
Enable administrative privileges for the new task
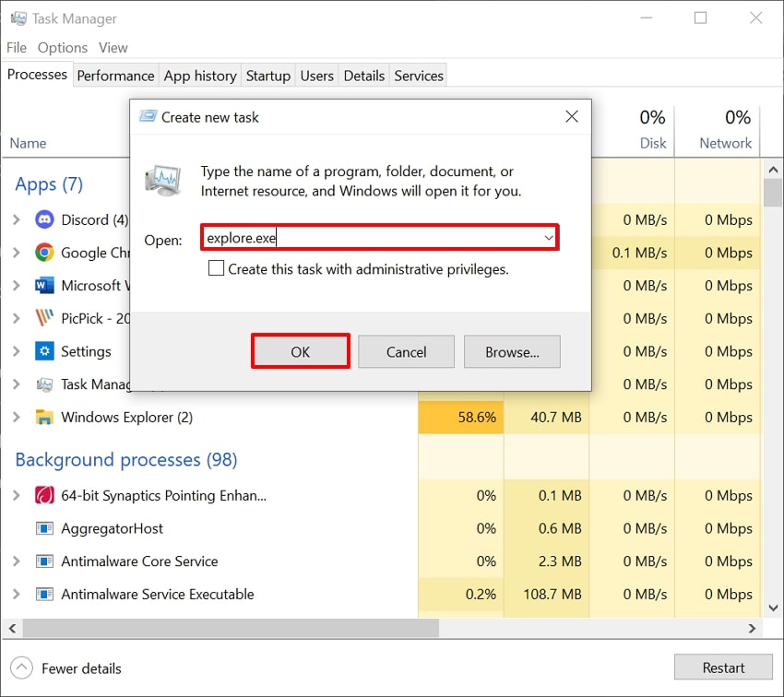pos(216,268)
